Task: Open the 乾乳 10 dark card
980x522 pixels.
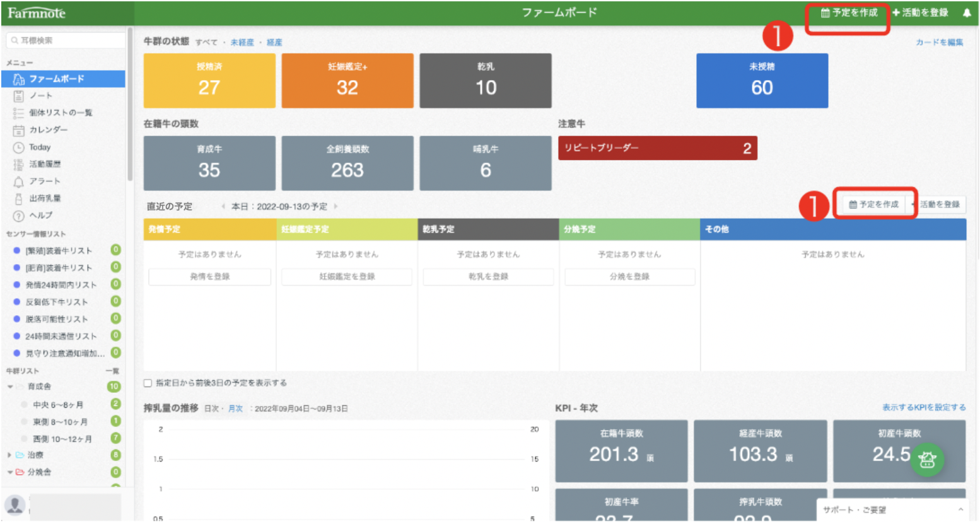Action: click(x=486, y=81)
